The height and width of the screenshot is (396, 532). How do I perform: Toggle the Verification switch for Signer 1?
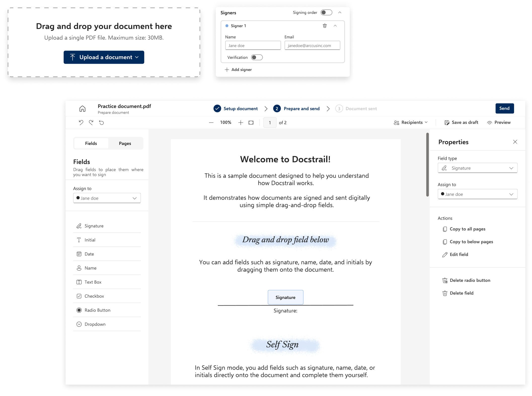pyautogui.click(x=257, y=58)
